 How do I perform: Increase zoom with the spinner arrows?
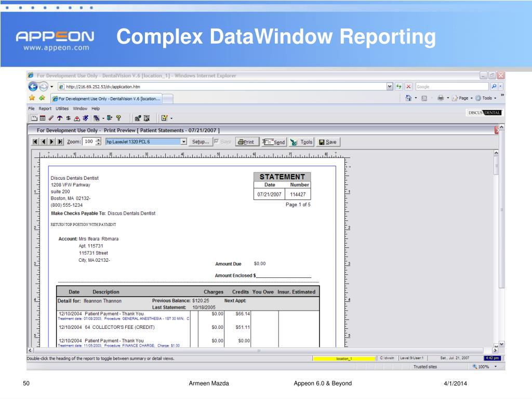[98, 139]
